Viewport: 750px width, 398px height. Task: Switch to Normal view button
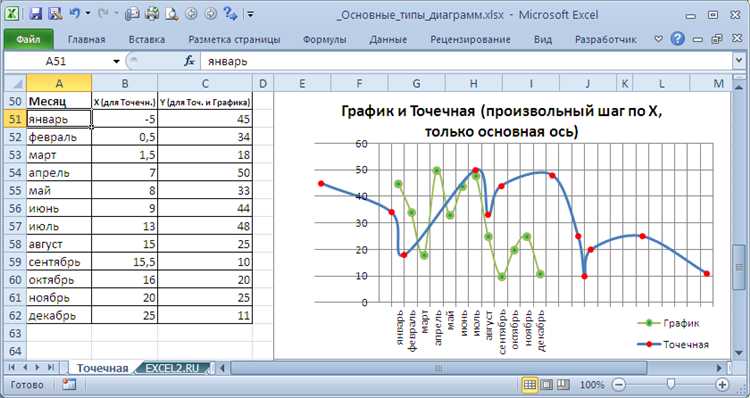tap(530, 385)
